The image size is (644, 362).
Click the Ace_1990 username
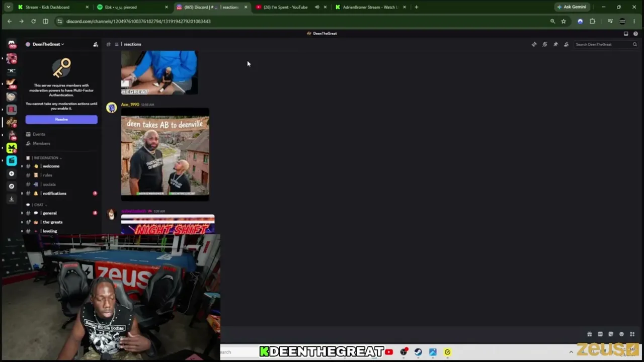130,105
